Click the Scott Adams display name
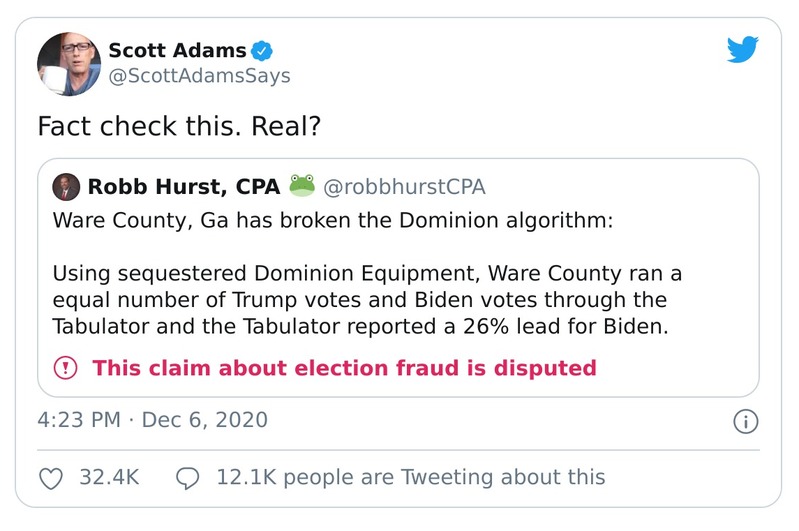 [x=176, y=50]
